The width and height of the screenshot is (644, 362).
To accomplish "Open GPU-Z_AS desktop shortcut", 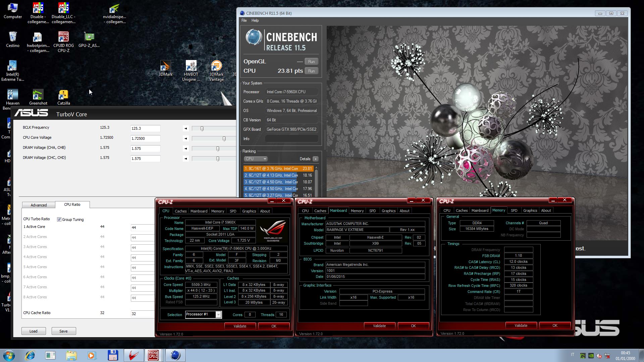I will click(x=89, y=39).
